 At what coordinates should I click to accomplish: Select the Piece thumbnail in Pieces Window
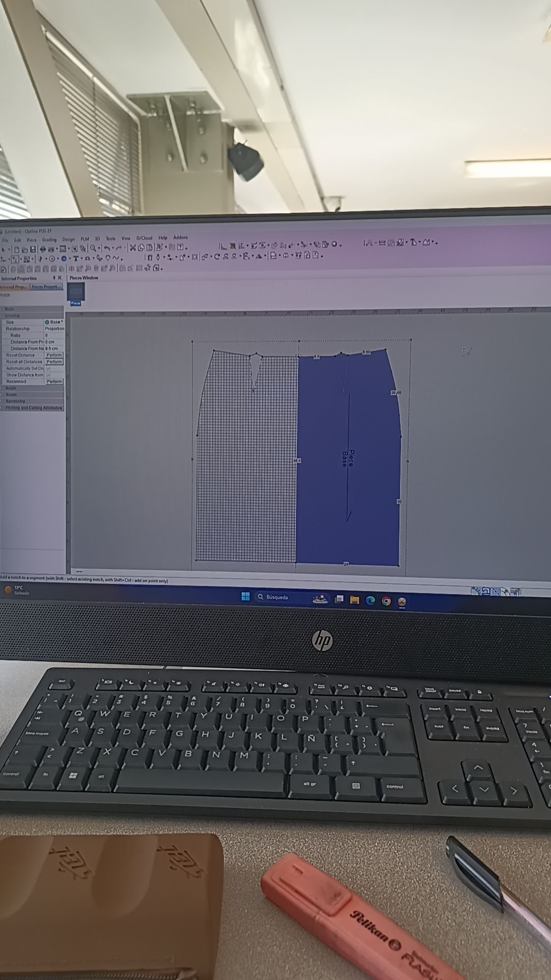click(76, 293)
